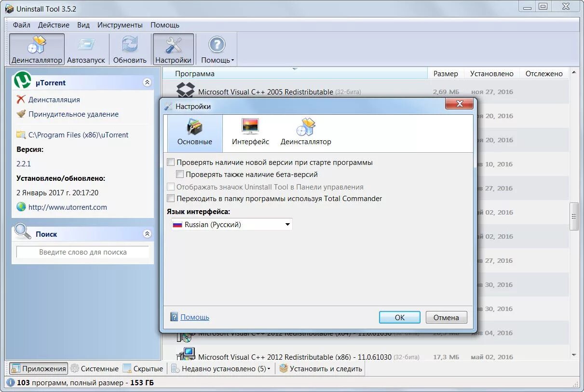The image size is (584, 392).
Task: Open the Язык интерфейса language dropdown
Action: [232, 225]
